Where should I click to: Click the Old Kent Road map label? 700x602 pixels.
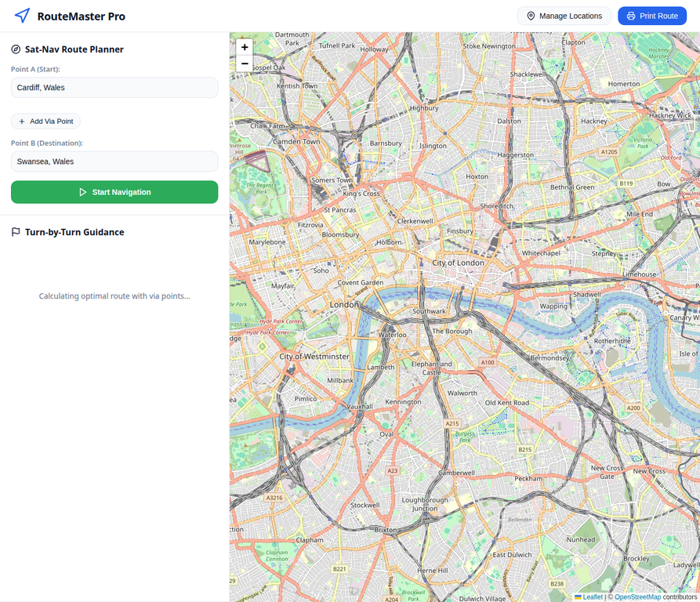tap(507, 403)
